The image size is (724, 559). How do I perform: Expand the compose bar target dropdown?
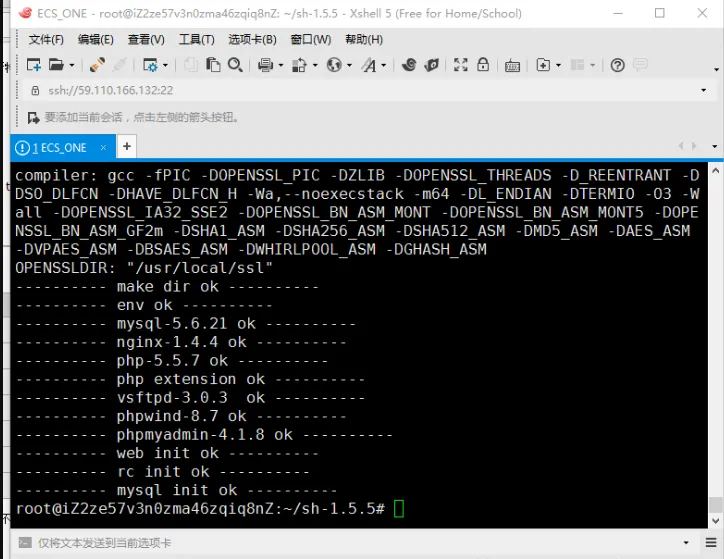[x=686, y=543]
